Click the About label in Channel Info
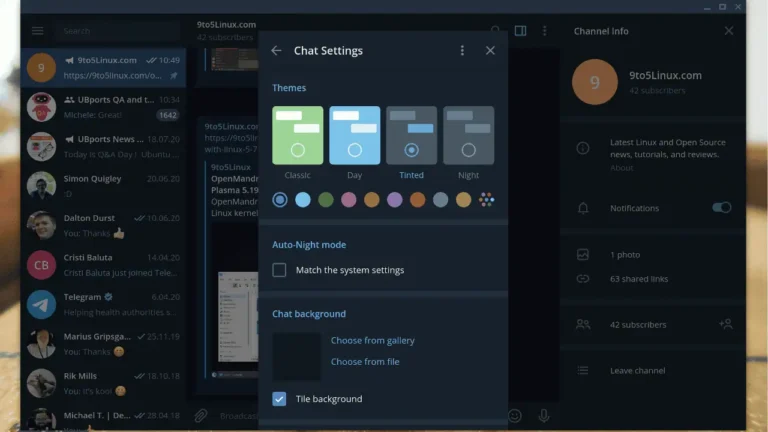 (622, 168)
